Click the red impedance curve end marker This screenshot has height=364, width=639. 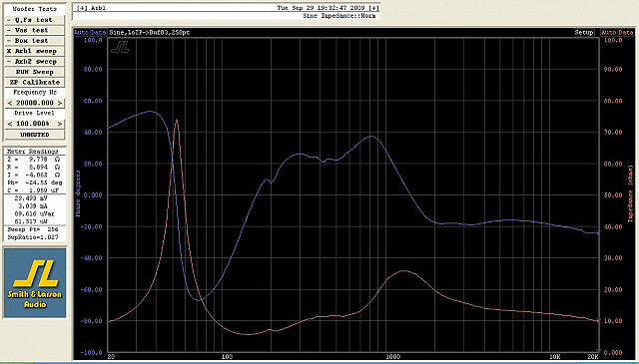tap(599, 321)
